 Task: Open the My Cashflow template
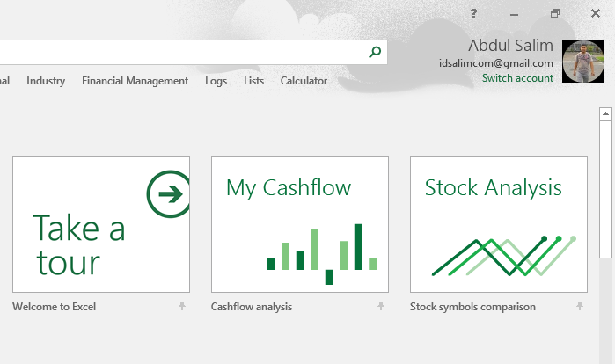300,224
